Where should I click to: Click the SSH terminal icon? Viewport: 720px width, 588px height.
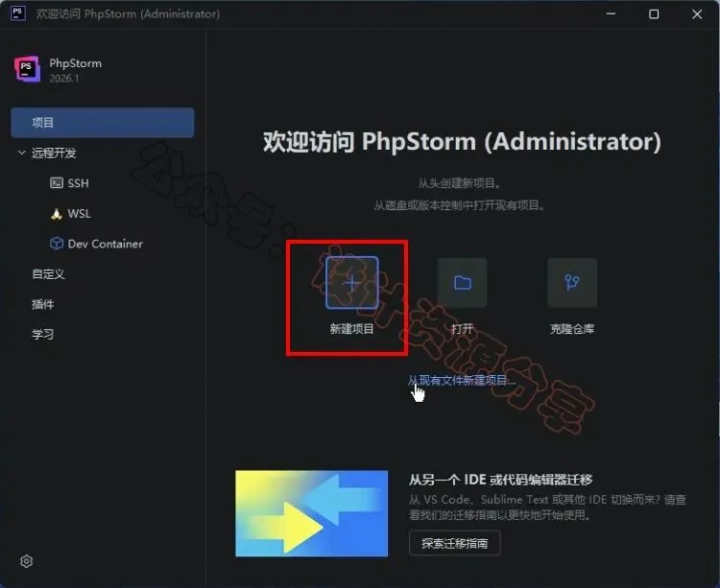pyautogui.click(x=56, y=183)
